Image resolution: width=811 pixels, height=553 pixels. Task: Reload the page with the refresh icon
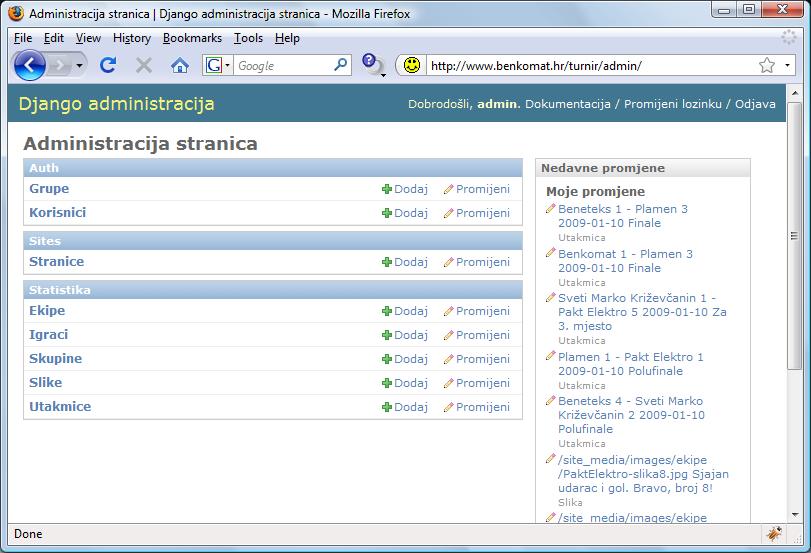[108, 65]
